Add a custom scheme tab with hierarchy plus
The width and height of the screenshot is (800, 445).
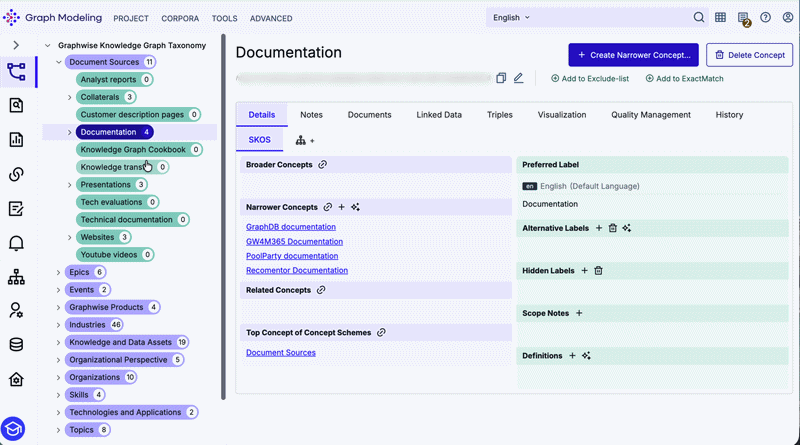305,140
